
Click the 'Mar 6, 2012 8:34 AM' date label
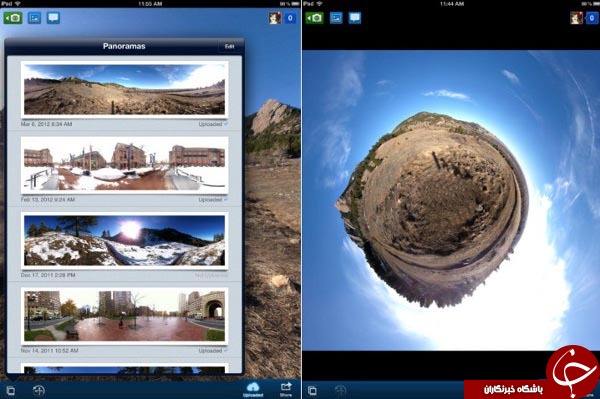point(46,124)
